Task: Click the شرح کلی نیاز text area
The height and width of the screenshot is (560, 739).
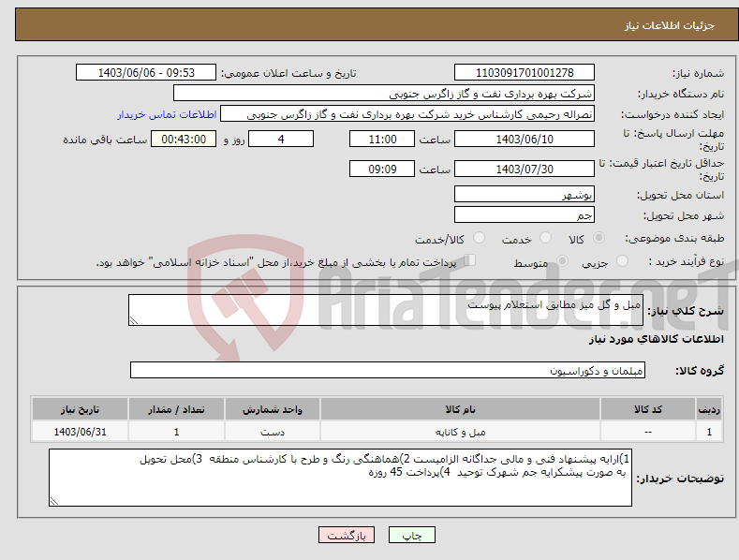Action: [x=386, y=310]
